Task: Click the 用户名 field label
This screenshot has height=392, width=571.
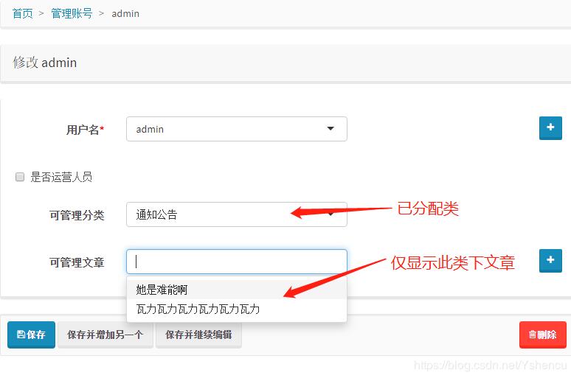Action: click(85, 130)
